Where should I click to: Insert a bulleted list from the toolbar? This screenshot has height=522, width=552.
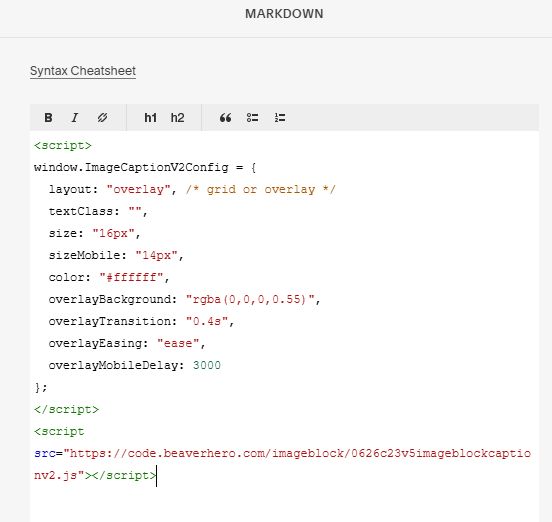point(252,118)
